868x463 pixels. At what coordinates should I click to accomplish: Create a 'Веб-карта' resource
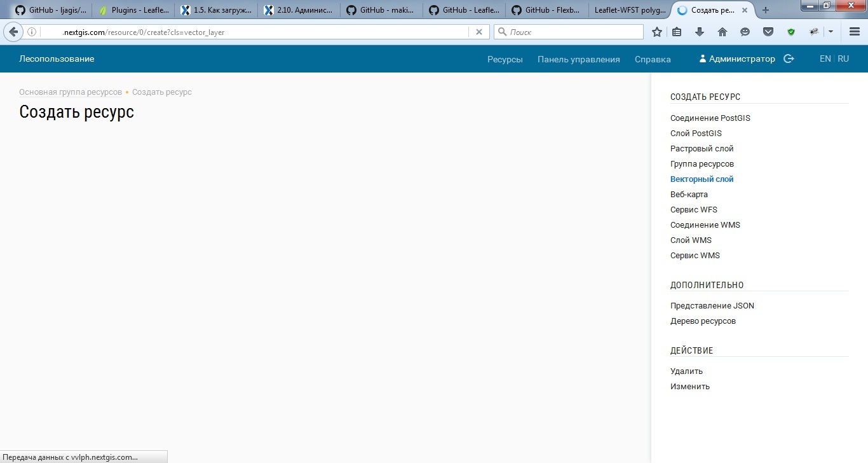[x=689, y=195]
